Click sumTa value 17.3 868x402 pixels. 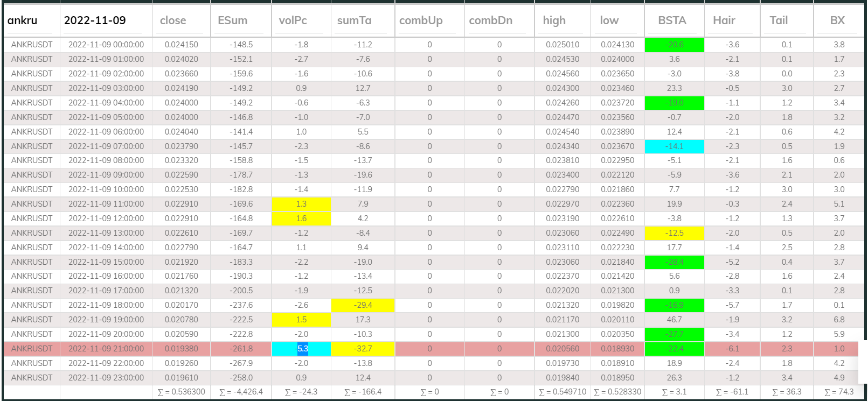tap(363, 320)
